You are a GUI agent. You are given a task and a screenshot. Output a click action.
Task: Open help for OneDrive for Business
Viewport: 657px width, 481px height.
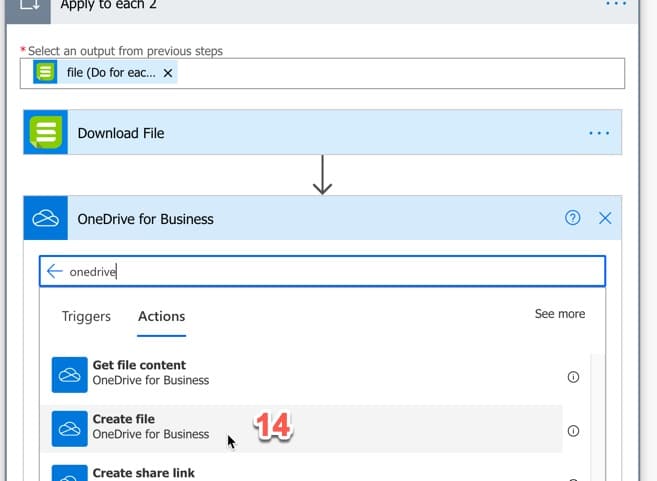572,218
